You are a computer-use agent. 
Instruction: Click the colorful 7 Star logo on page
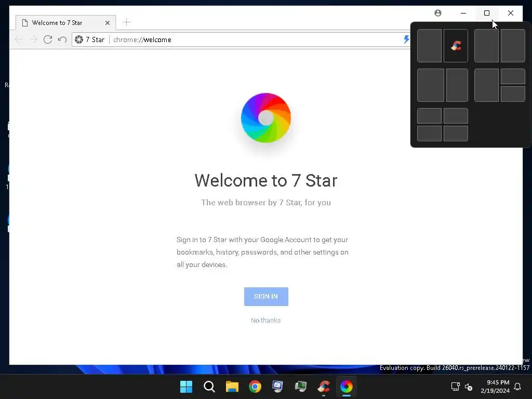click(266, 118)
